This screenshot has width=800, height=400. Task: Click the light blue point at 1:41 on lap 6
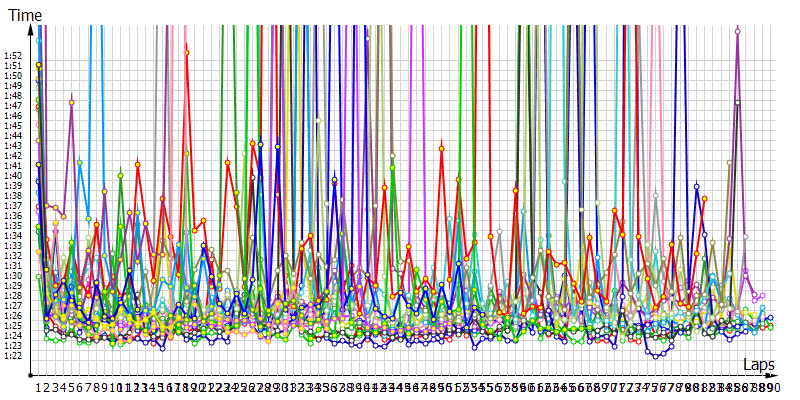(x=80, y=162)
